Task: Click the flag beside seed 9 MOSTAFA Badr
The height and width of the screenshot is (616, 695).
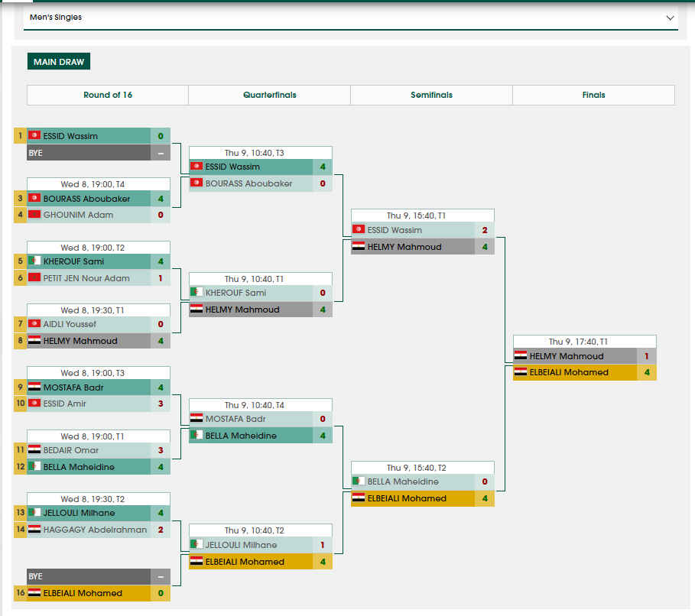Action: [34, 387]
